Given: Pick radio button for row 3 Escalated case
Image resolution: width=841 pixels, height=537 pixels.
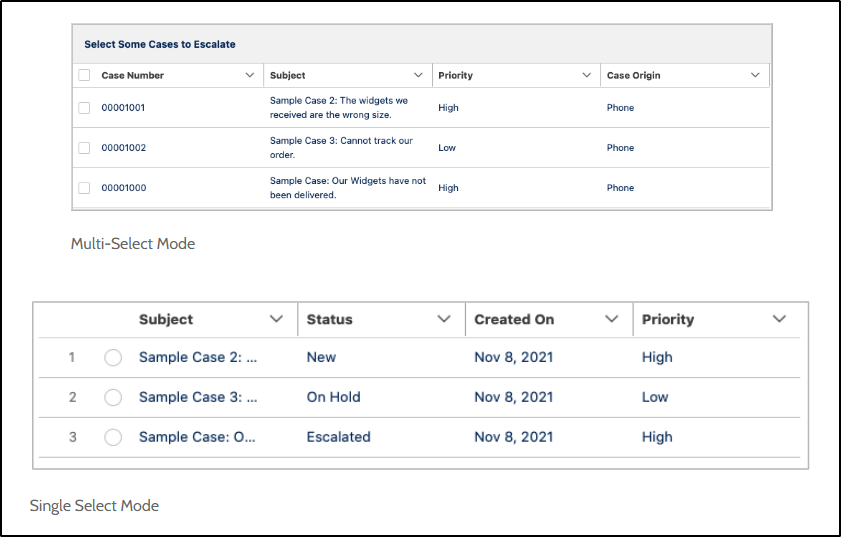Looking at the screenshot, I should pos(113,438).
